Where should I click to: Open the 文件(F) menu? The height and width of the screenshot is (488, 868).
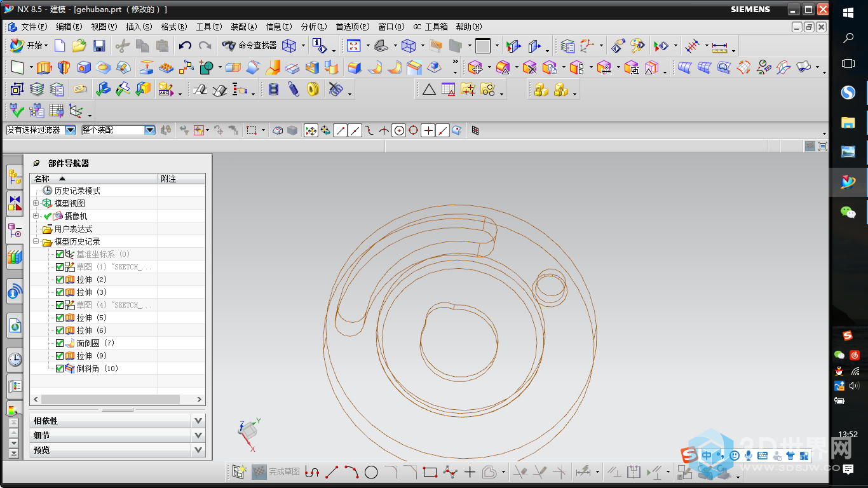[x=34, y=27]
